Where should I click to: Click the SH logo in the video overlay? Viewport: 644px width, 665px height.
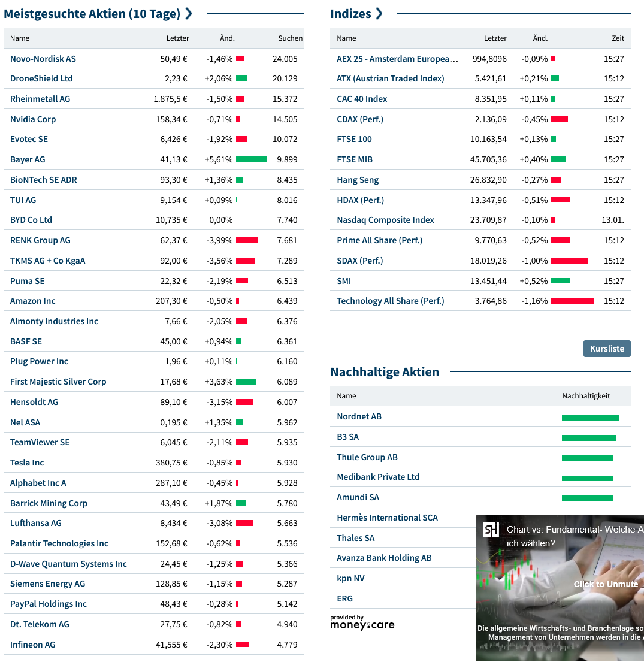pos(491,530)
